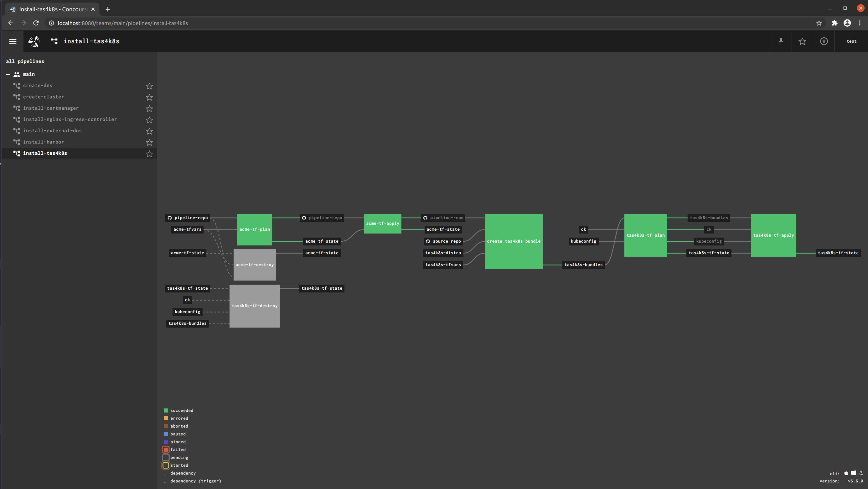The height and width of the screenshot is (489, 868).
Task: Click the pin icon in top bar
Action: [x=781, y=41]
